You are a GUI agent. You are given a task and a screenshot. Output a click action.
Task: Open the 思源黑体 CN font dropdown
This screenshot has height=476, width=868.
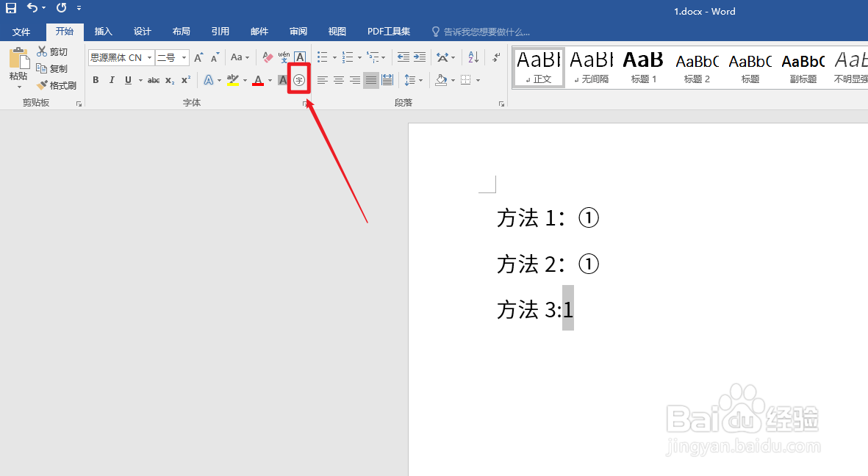(x=149, y=57)
